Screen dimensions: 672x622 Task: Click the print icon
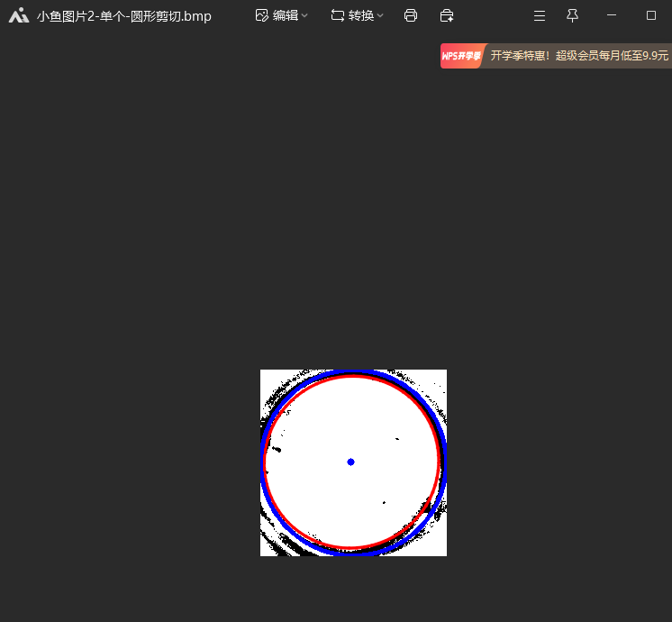[411, 16]
